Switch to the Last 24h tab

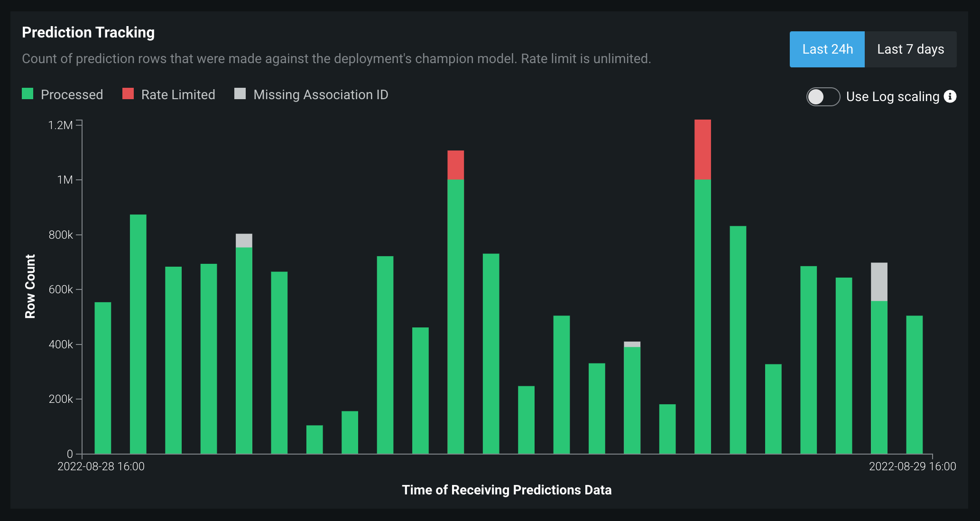(827, 49)
